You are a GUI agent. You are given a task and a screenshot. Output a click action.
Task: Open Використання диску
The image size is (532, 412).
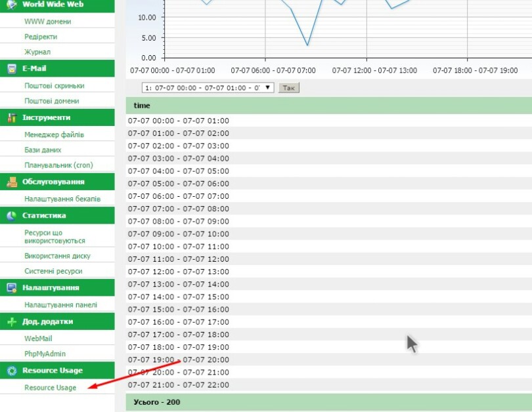coord(57,256)
